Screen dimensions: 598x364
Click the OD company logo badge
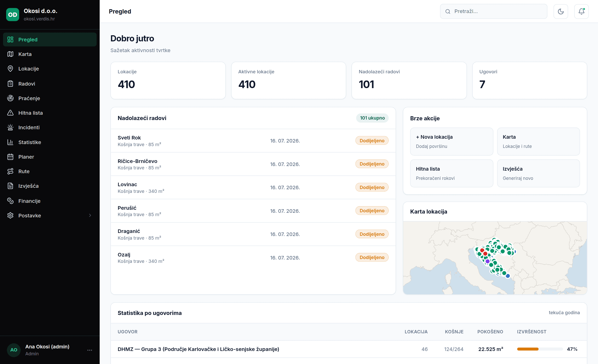13,15
